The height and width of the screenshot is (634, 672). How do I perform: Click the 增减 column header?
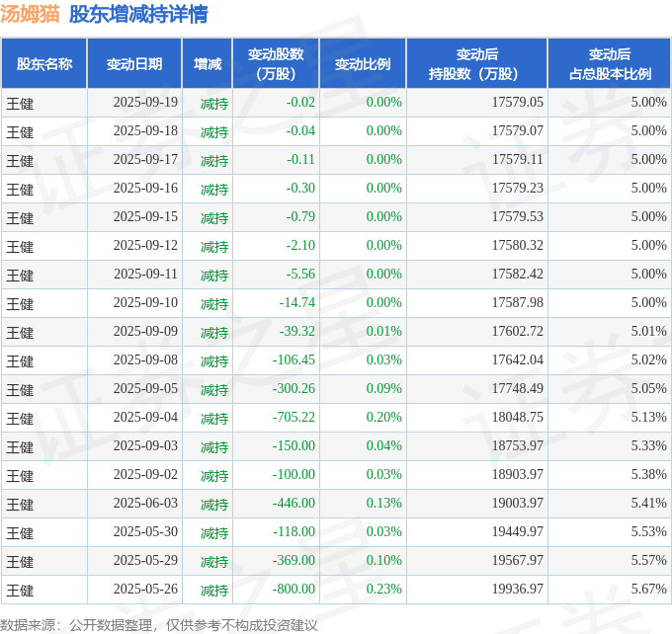point(208,64)
